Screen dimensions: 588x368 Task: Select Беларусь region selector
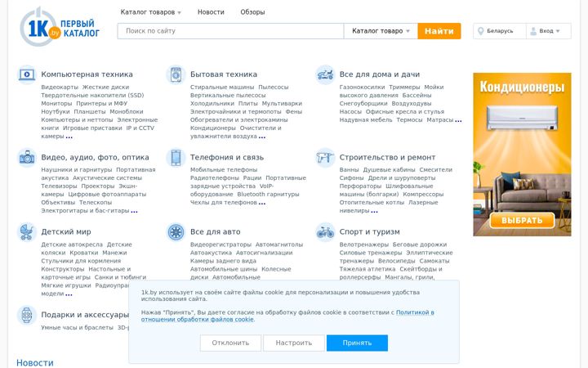pos(500,31)
